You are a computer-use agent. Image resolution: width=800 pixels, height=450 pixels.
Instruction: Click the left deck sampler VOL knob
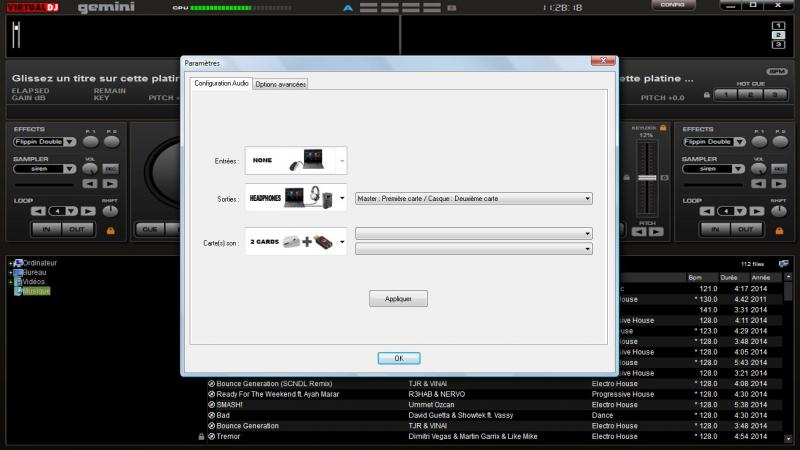90,168
